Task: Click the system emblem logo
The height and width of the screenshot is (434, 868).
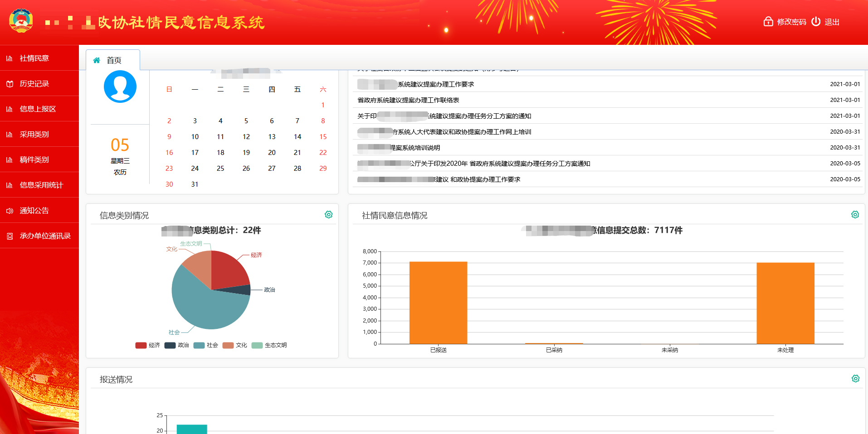Action: click(x=21, y=21)
